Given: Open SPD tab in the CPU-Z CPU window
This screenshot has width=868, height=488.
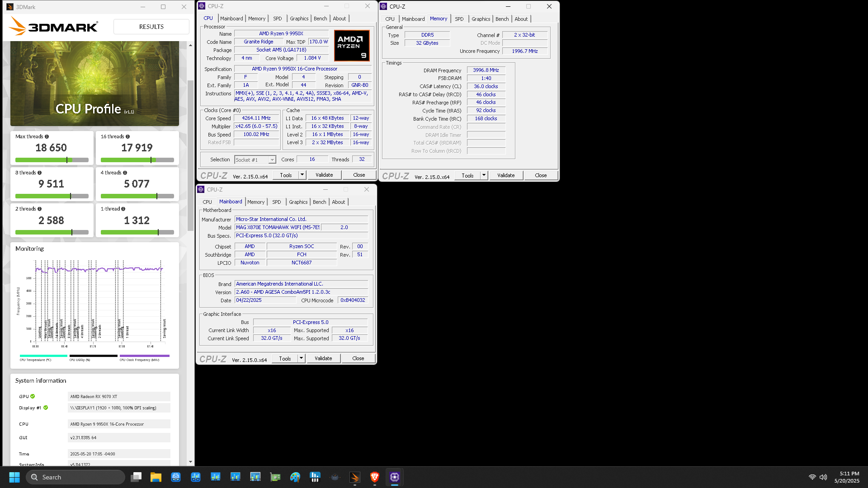Looking at the screenshot, I should [x=278, y=19].
